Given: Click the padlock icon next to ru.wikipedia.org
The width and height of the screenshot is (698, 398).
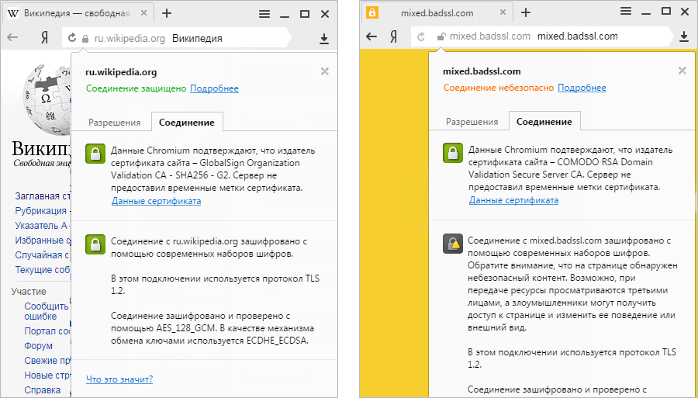Looking at the screenshot, I should pos(85,39).
